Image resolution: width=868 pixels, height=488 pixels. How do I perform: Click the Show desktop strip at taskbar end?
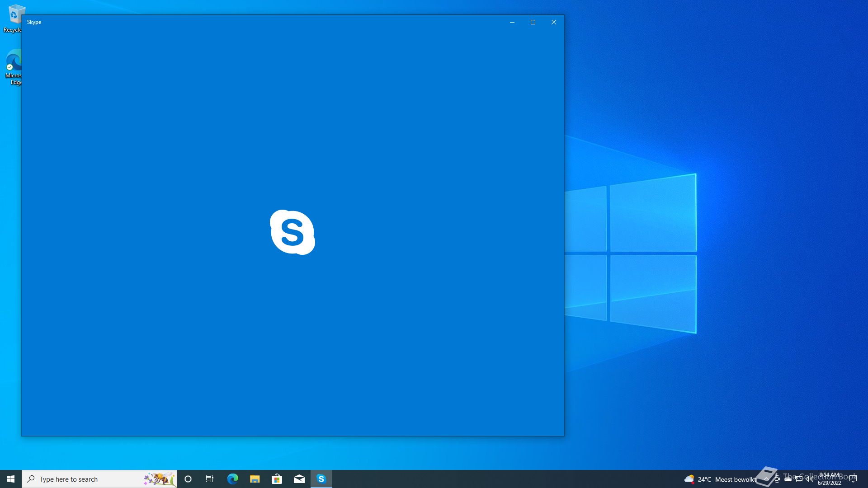(x=867, y=479)
